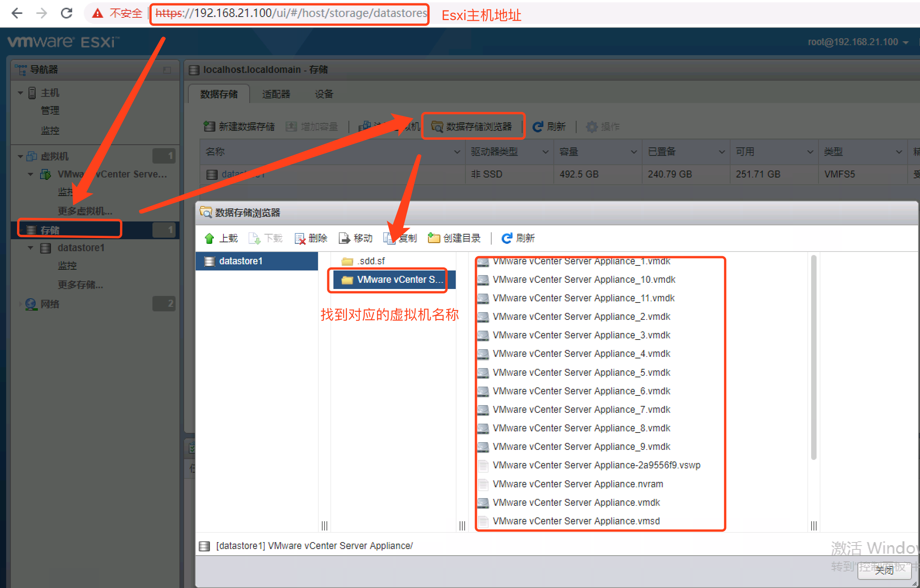Open 更多虚拟机... in the navigator
Screen dimensions: 920x588
(85, 211)
